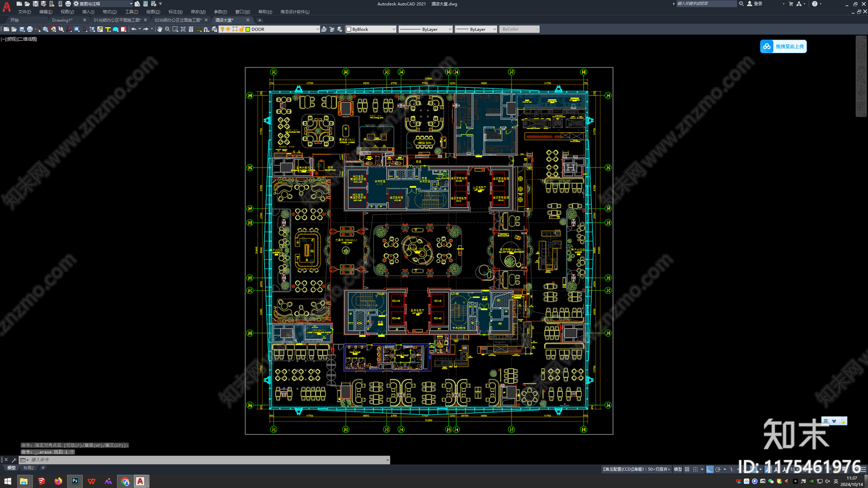Open the 格式(O) menu

point(110,12)
